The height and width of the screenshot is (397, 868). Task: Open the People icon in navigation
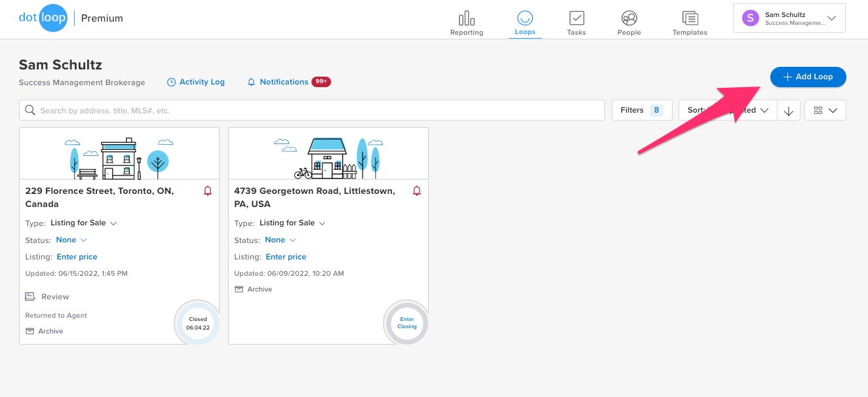[x=629, y=18]
